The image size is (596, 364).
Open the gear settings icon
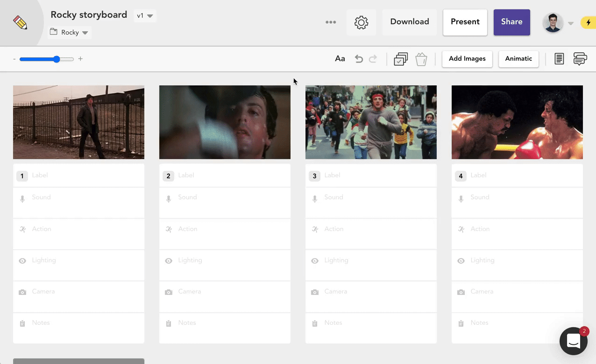[361, 22]
